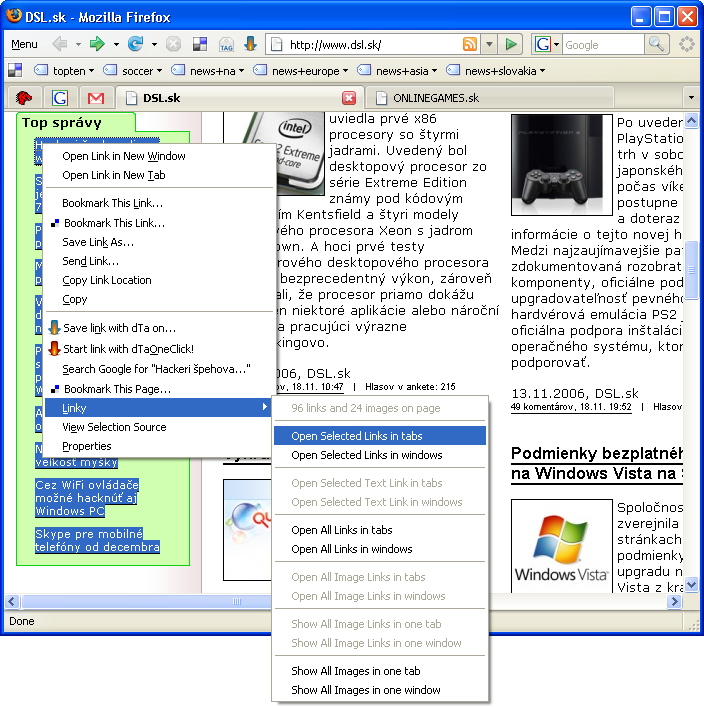Expand the soccer bookmarks folder
The height and width of the screenshot is (707, 704).
133,71
